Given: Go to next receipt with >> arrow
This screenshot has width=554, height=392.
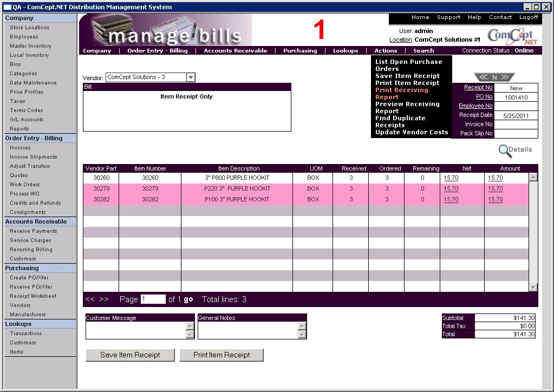Looking at the screenshot, I should coord(506,77).
